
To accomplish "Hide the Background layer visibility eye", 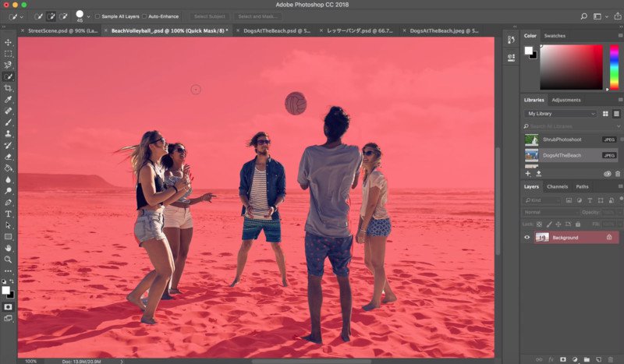I will click(527, 238).
